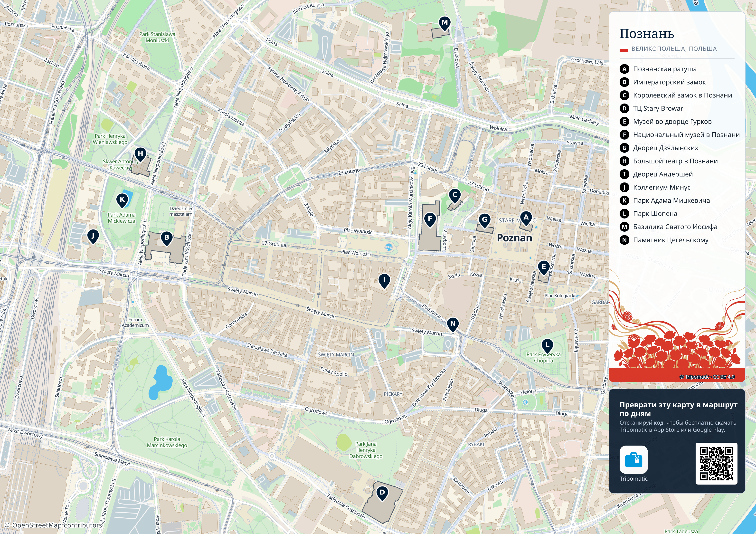Click the Park Jana Henryka Dąbrowskiego label
The height and width of the screenshot is (534, 756).
click(366, 450)
